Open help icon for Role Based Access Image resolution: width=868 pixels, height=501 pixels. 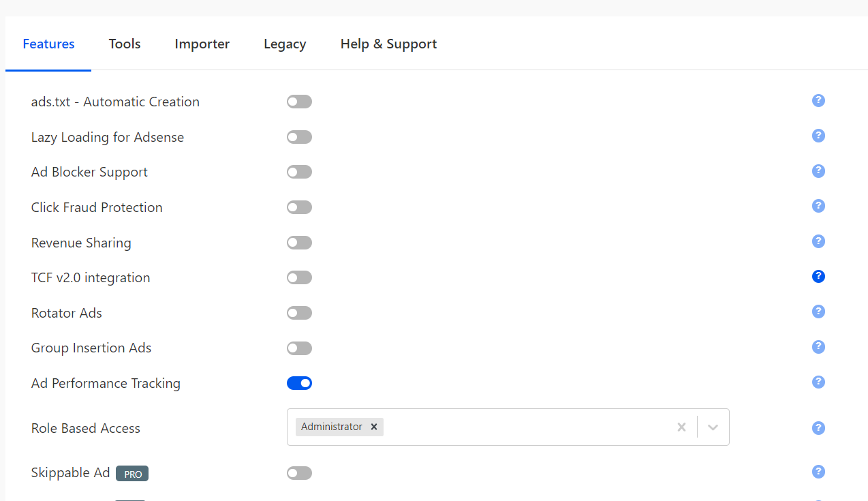(x=818, y=428)
